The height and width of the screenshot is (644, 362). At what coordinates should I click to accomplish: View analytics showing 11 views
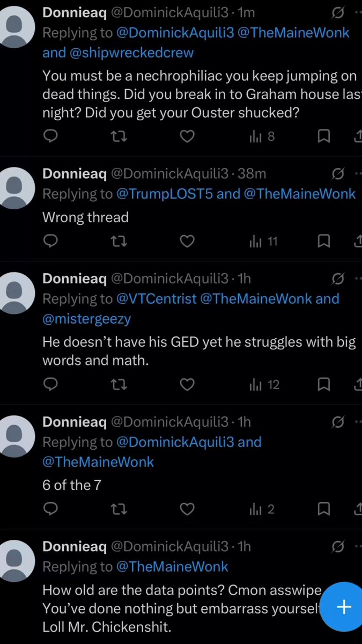(263, 241)
